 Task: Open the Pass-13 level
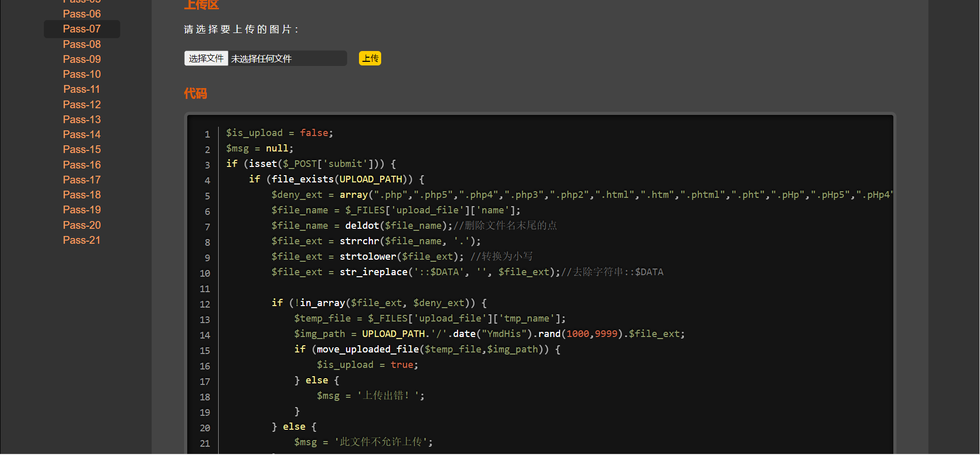pyautogui.click(x=81, y=120)
